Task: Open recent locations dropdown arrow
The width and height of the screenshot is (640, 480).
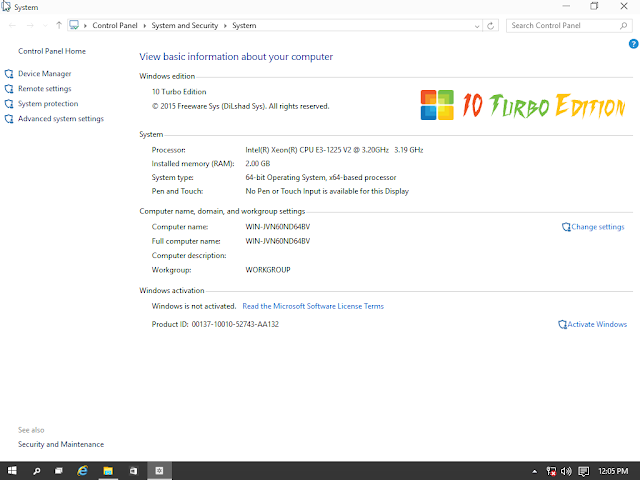Action: click(45, 26)
